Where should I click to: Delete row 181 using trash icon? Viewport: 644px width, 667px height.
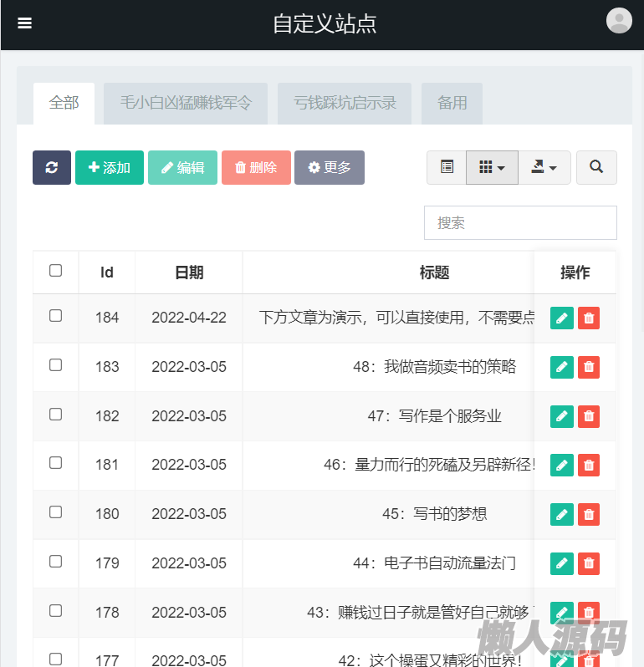pos(589,466)
